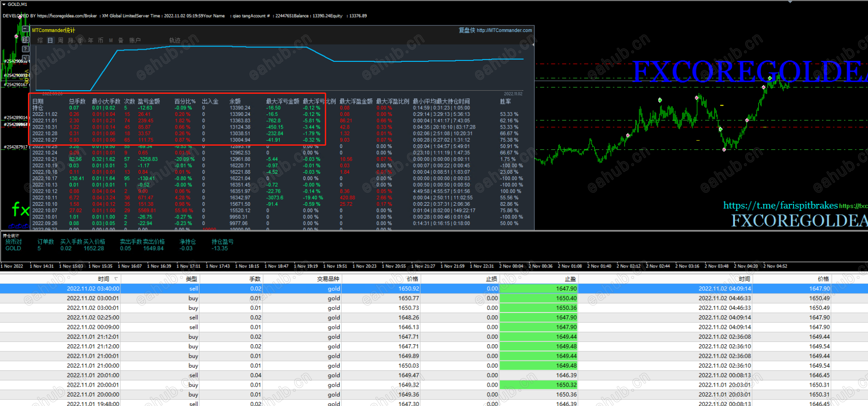Click the 移 move panel button

pos(26,40)
